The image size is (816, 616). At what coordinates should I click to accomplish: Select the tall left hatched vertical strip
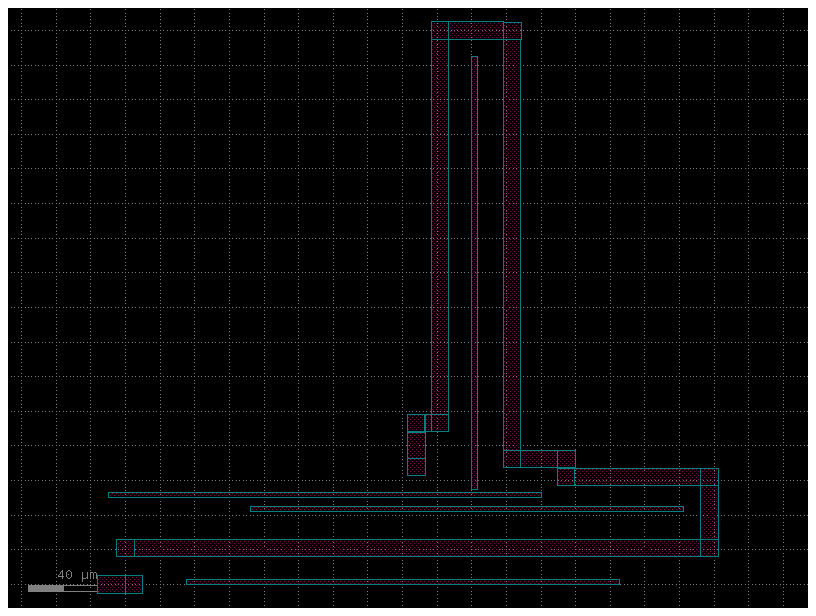click(440, 230)
